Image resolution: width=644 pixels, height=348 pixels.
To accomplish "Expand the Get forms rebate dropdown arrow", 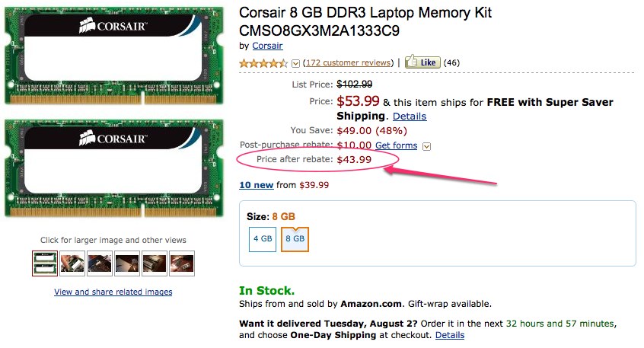I will pos(427,146).
